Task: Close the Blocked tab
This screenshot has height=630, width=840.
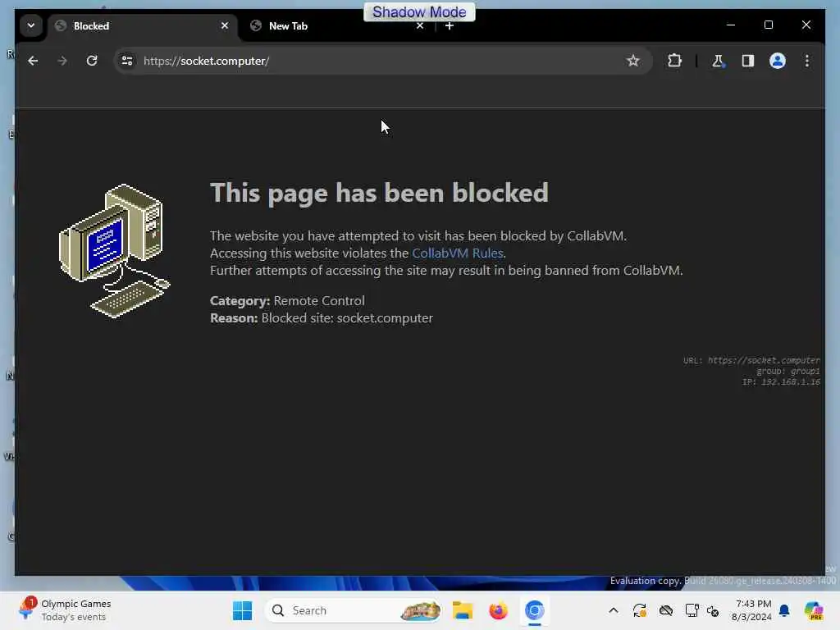Action: pyautogui.click(x=225, y=25)
